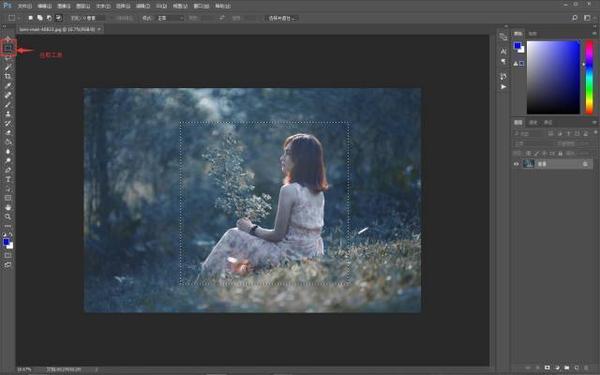This screenshot has height=375, width=600.
Task: Switch to the Swatches (色板) tab
Action: tap(533, 34)
